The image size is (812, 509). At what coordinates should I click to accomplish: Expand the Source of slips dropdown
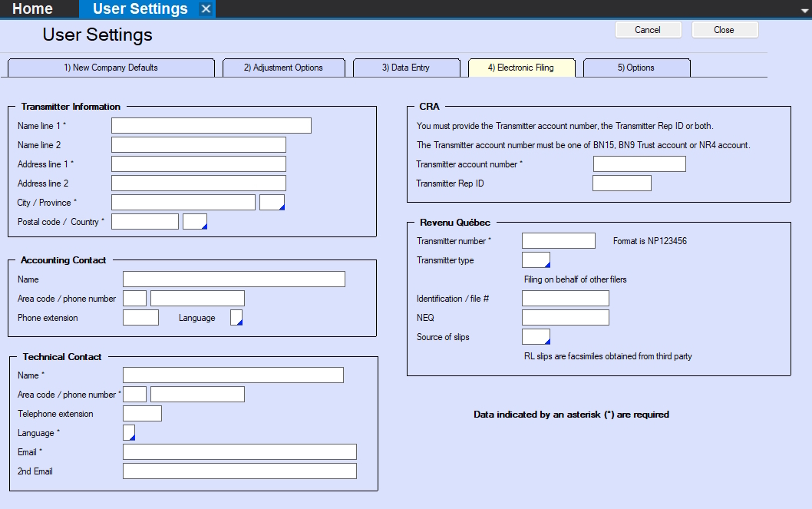(536, 337)
